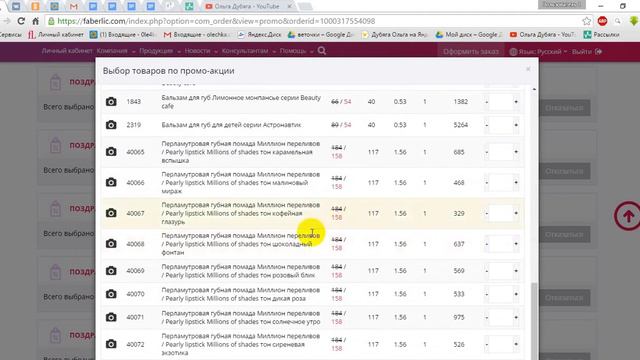Click the promo dialog vertical scrollbar
Screen dimensions: 640x360
pyautogui.click(x=534, y=321)
